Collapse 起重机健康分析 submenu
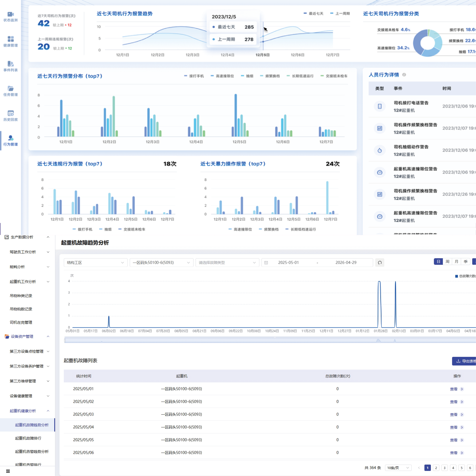 pos(48,411)
